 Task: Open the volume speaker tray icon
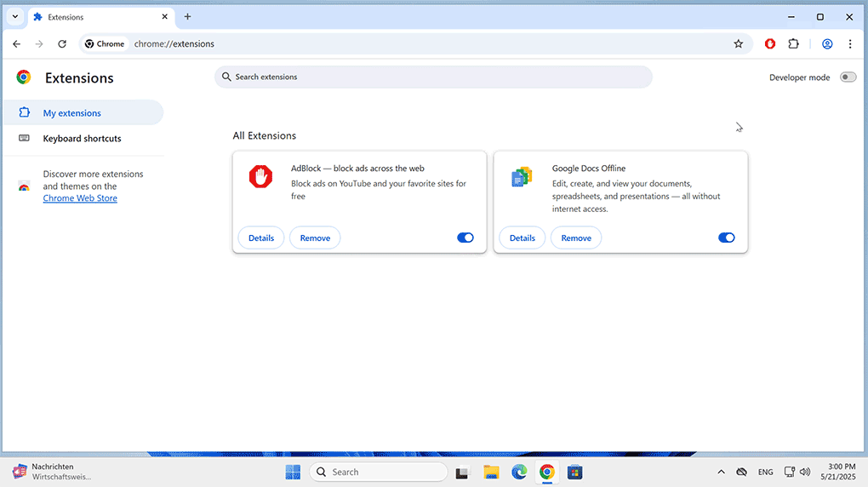(x=805, y=472)
